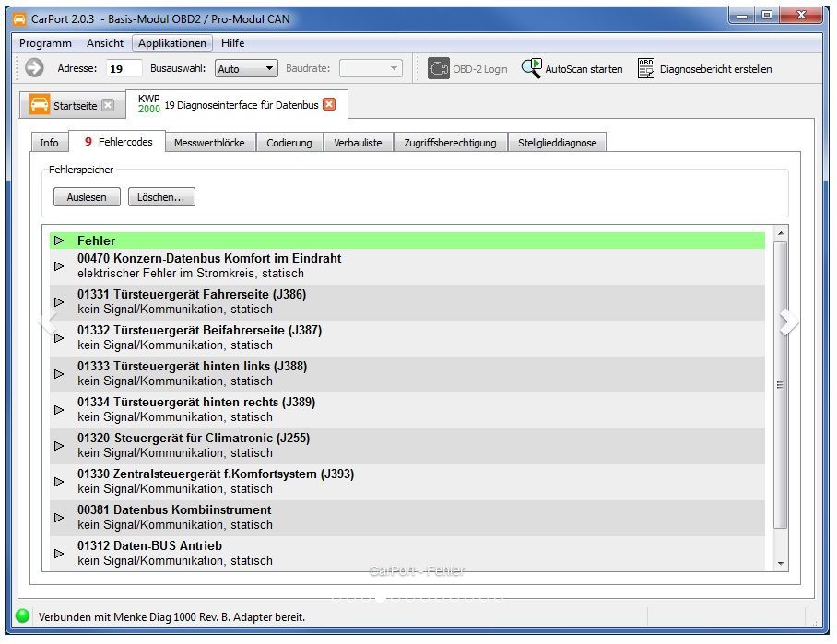The height and width of the screenshot is (644, 837).
Task: Click the OBD-2 Login engine icon
Action: pos(439,68)
